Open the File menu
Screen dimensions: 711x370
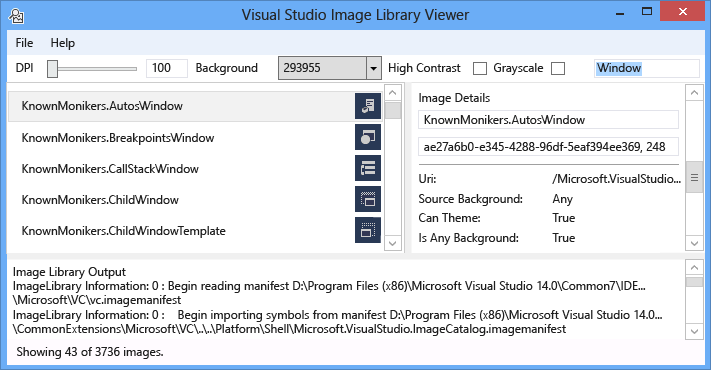24,43
